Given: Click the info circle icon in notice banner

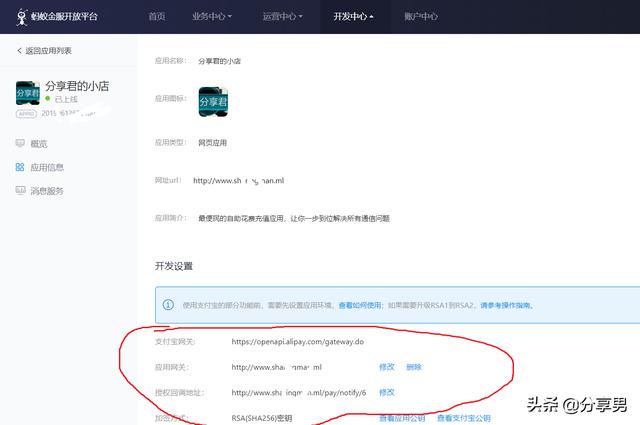Looking at the screenshot, I should point(168,305).
